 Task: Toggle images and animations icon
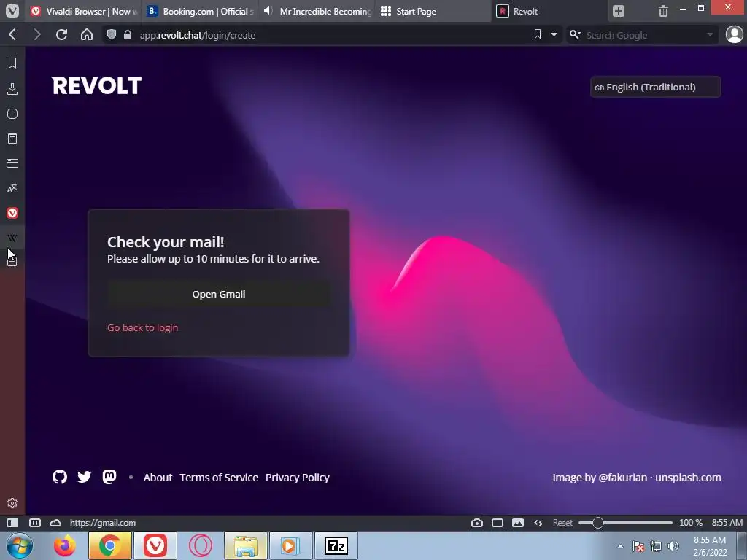point(518,523)
